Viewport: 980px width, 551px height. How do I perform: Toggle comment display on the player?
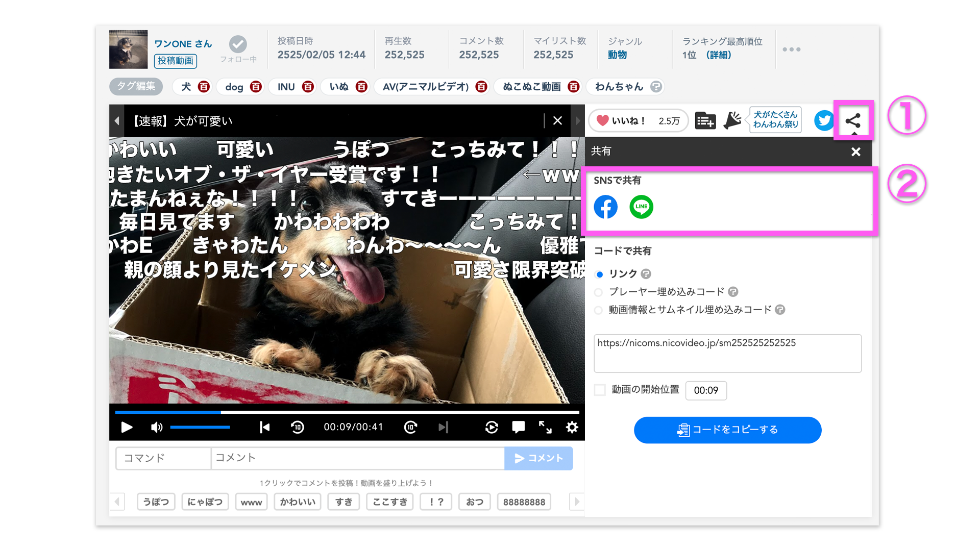[519, 427]
